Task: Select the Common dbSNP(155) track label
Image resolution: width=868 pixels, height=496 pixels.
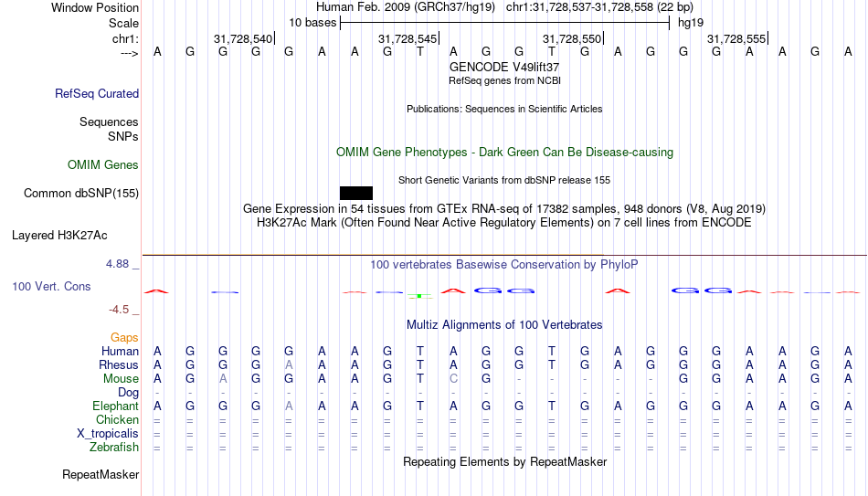Action: 81,194
